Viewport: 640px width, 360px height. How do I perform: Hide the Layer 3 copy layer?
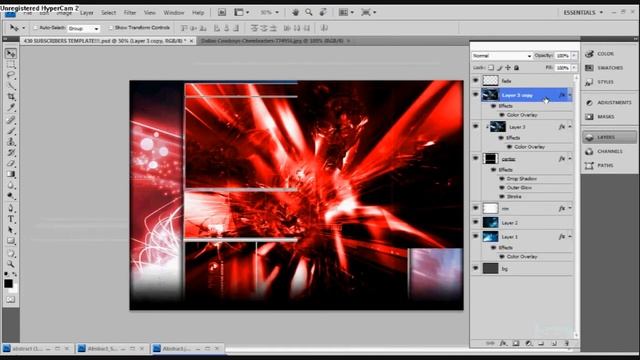tap(476, 94)
